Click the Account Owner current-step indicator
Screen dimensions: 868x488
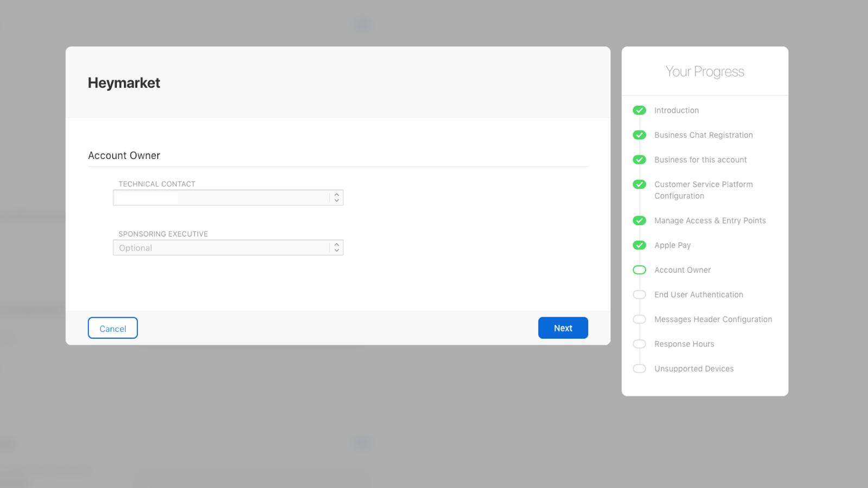click(640, 270)
